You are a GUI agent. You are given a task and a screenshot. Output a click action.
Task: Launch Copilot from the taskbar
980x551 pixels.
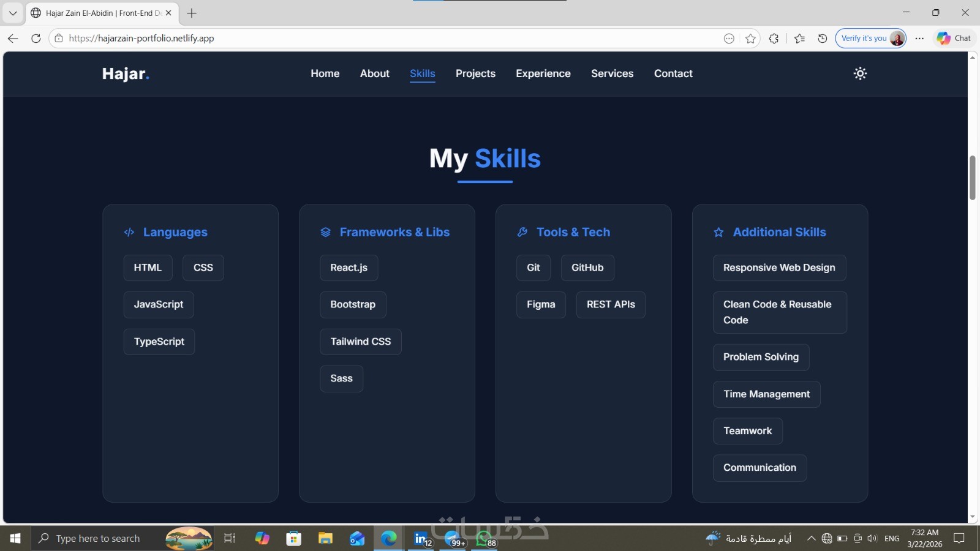pyautogui.click(x=262, y=538)
